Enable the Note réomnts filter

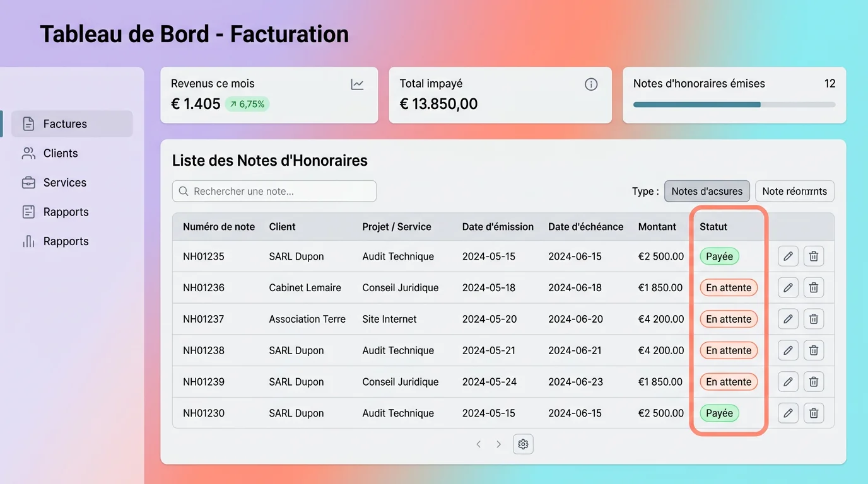[x=794, y=190]
